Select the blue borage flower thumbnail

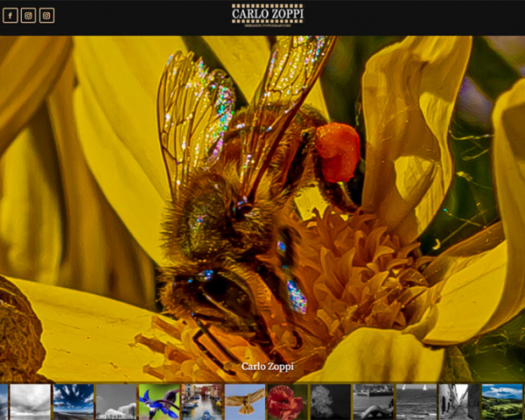tap(159, 402)
